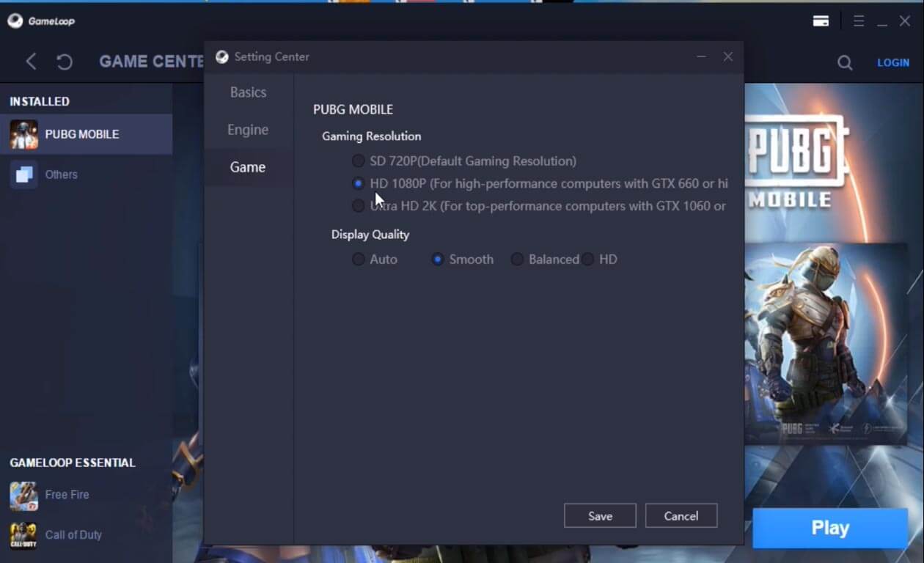Open the Game settings tab
The width and height of the screenshot is (924, 563).
point(249,167)
